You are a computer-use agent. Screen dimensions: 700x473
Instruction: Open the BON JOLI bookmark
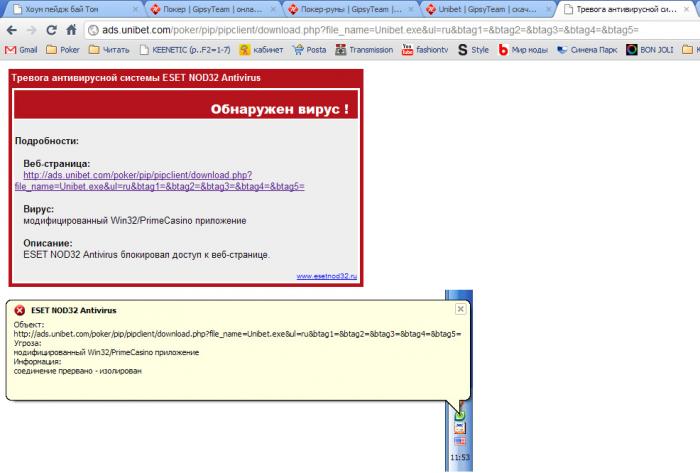[650, 50]
